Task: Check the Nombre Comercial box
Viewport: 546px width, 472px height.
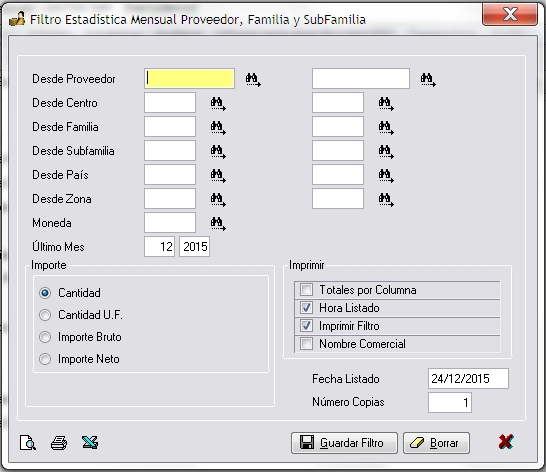Action: tap(306, 343)
